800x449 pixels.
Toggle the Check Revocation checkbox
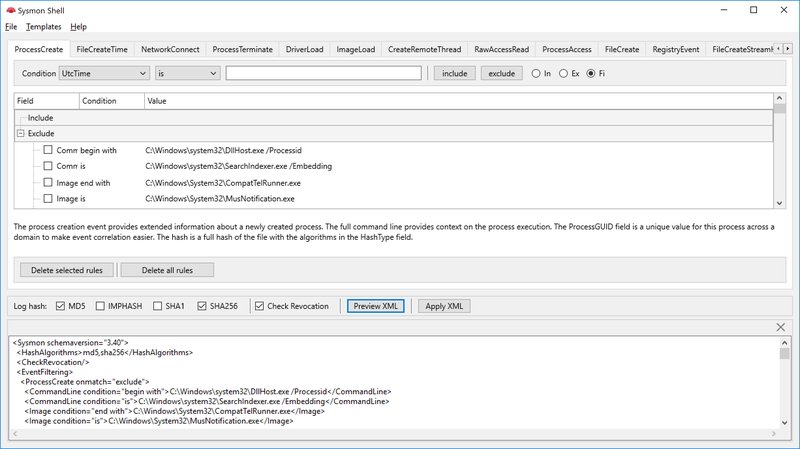point(259,306)
